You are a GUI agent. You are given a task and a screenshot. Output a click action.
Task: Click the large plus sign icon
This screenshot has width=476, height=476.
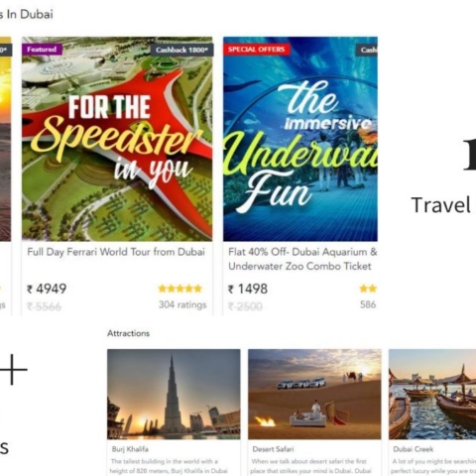tap(13, 370)
